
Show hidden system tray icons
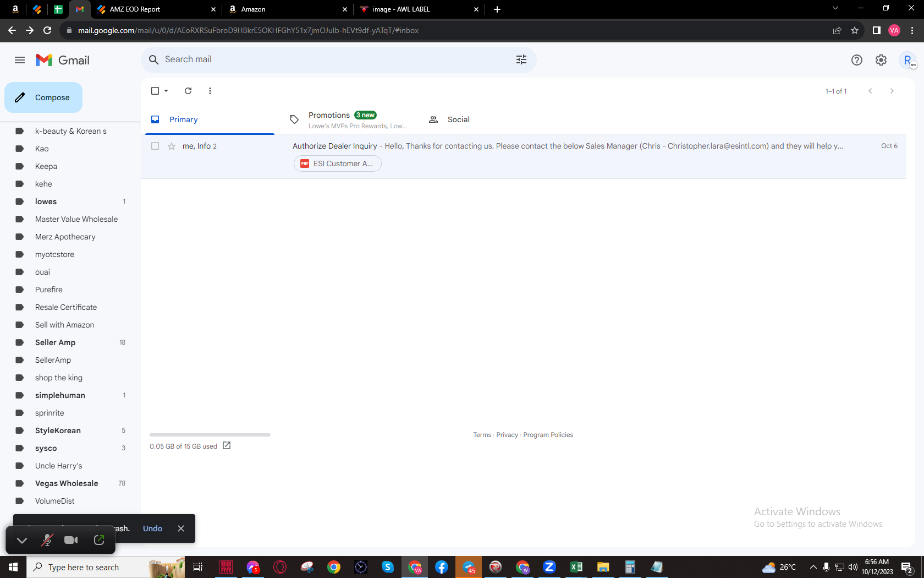coord(813,567)
